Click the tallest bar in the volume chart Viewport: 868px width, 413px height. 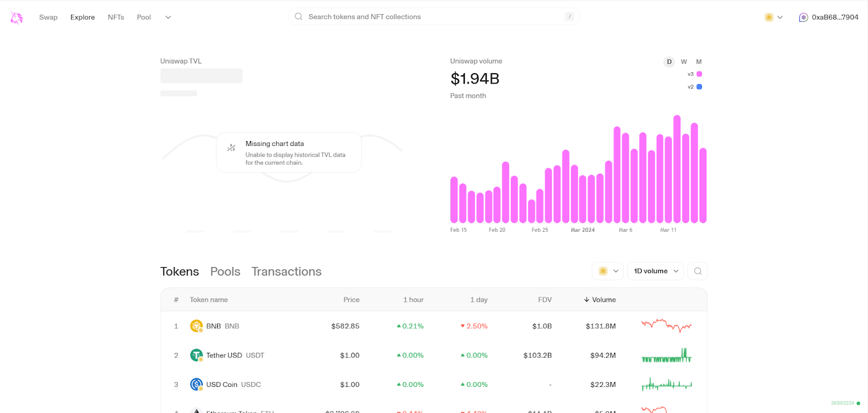pyautogui.click(x=677, y=169)
